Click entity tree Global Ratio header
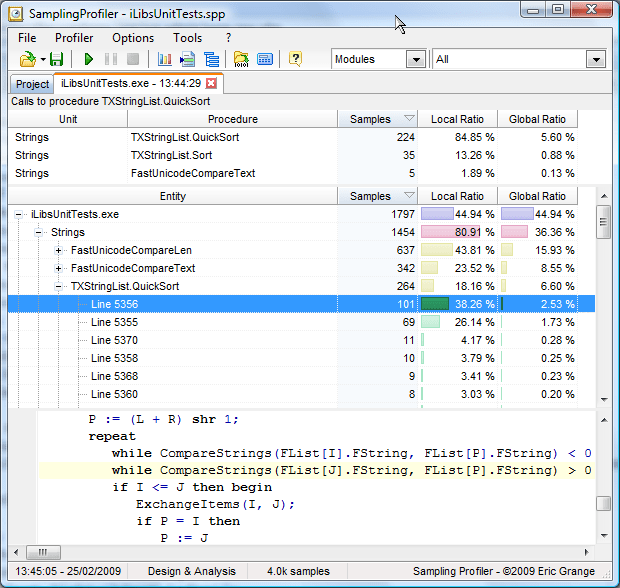Viewport: 620px width, 588px height. click(x=537, y=196)
